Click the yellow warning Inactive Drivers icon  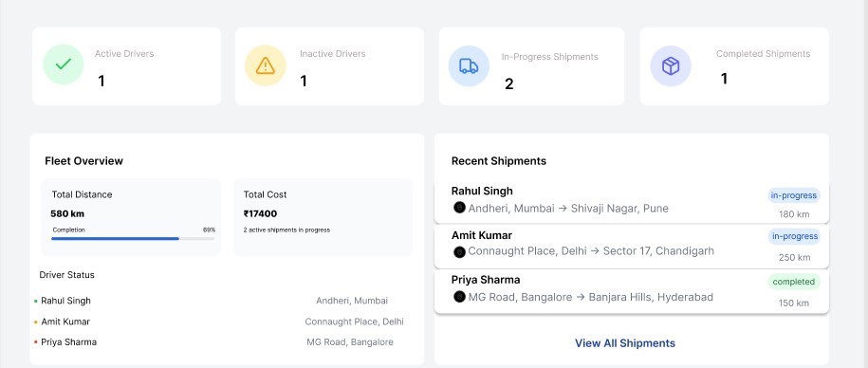[x=266, y=65]
